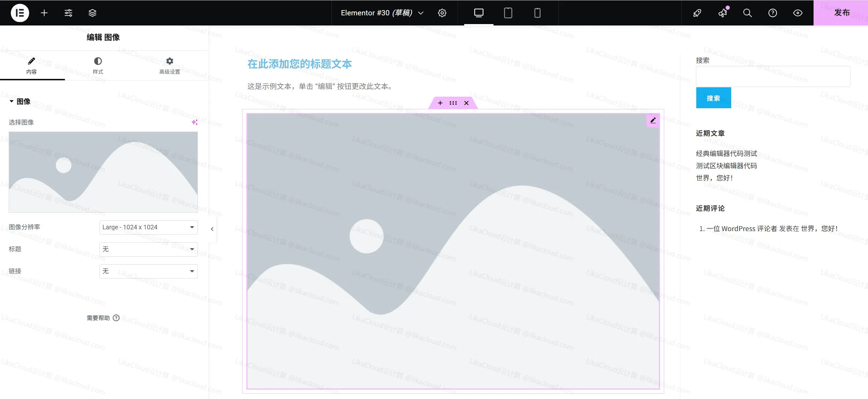Switch to the 高级设置 tab
The height and width of the screenshot is (399, 868).
(169, 66)
